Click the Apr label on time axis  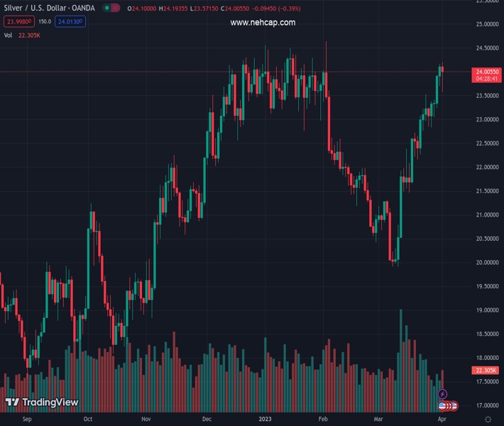[441, 420]
